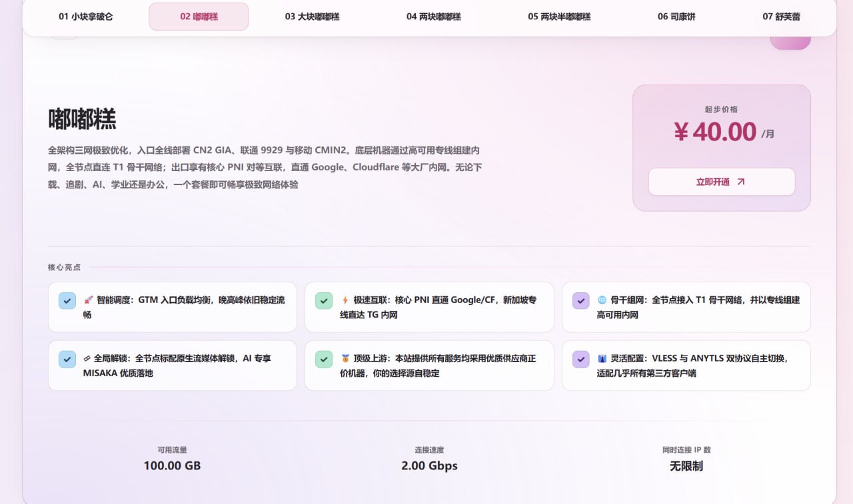The width and height of the screenshot is (853, 504).
Task: Click the plan description paragraph starting 全架构三网
Action: pyautogui.click(x=265, y=167)
